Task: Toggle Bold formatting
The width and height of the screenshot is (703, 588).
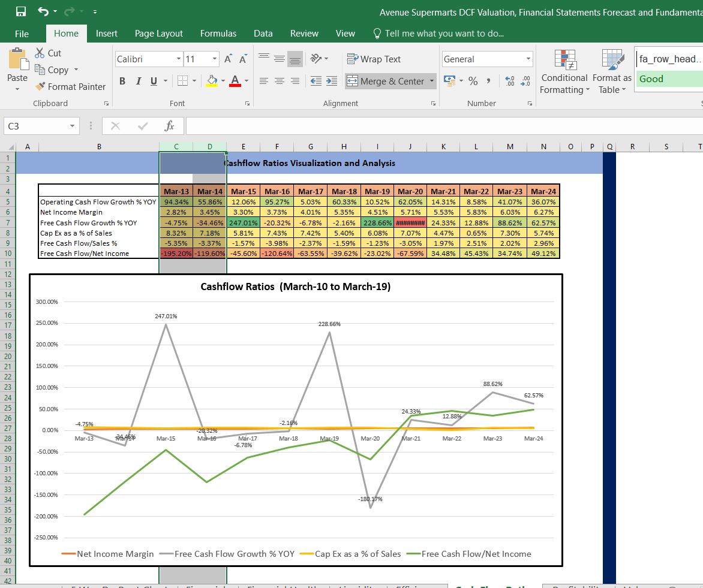Action: tap(122, 81)
